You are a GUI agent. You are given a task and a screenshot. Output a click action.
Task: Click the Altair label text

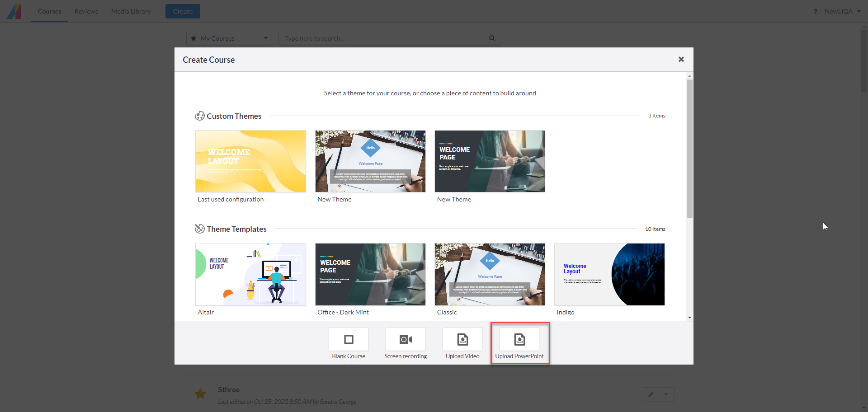click(x=206, y=312)
